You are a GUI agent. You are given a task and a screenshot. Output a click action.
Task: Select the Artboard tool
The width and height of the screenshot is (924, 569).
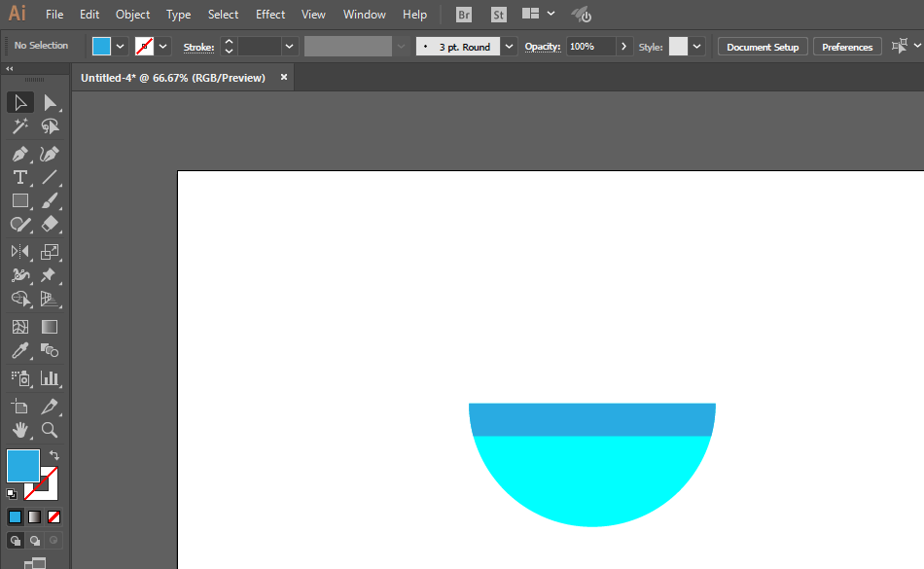click(20, 407)
